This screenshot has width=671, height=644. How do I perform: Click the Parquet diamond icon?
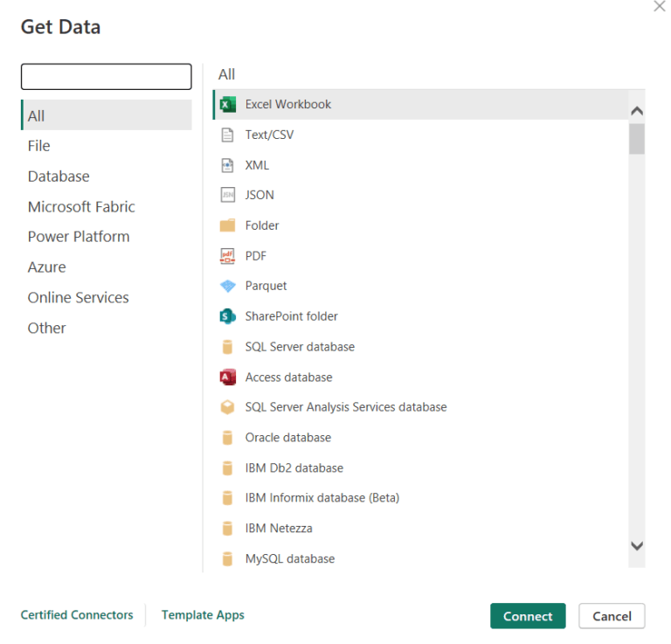(228, 286)
